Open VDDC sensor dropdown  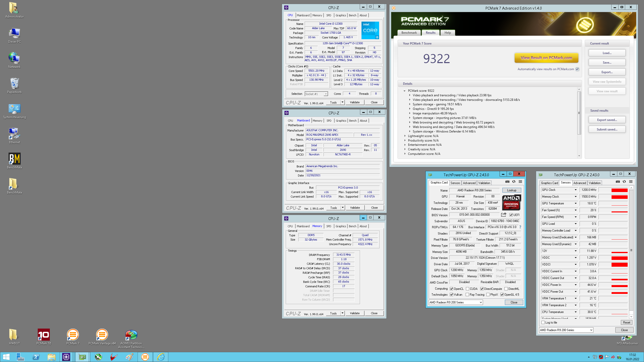pos(575,258)
